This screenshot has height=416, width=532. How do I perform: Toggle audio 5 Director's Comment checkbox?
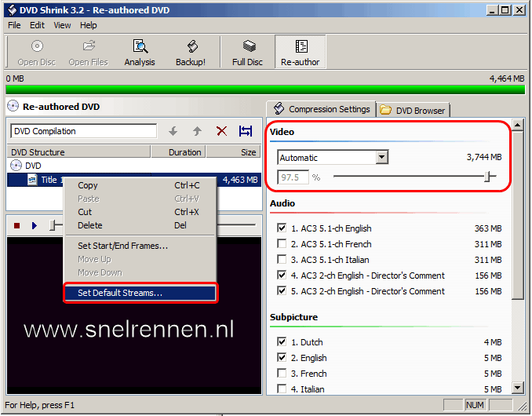[282, 290]
